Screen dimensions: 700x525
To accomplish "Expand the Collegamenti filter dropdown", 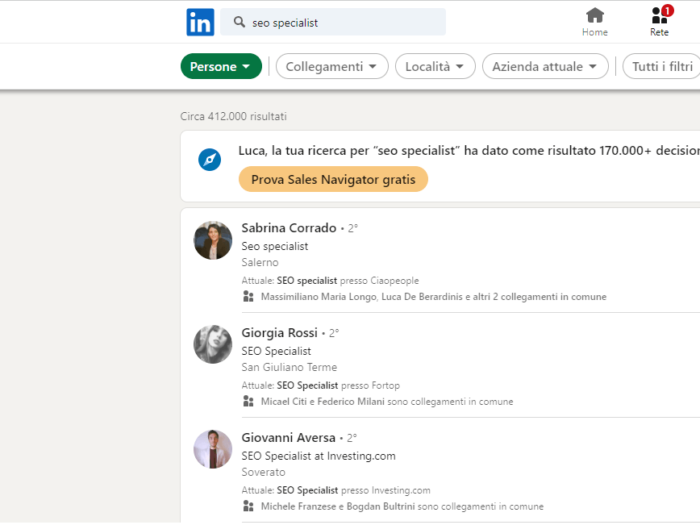I will click(332, 67).
